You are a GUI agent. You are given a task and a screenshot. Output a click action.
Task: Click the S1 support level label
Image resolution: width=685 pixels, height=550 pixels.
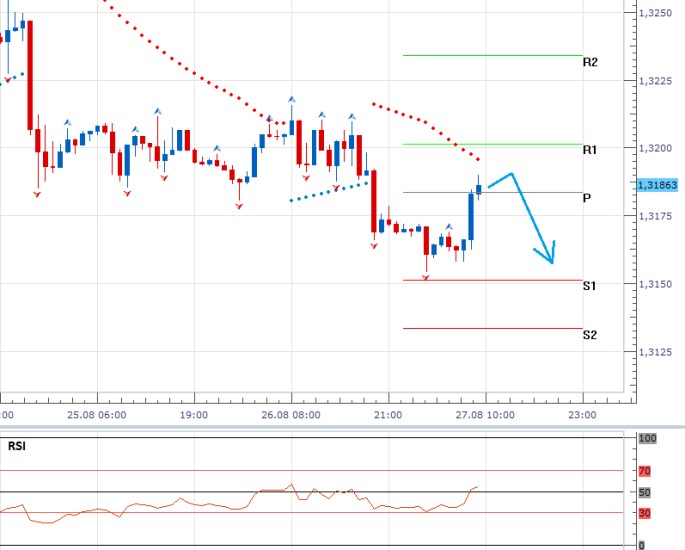[x=589, y=286]
